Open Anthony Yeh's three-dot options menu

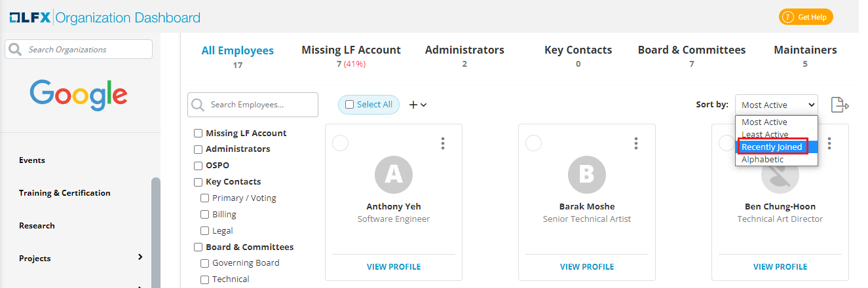pos(443,143)
